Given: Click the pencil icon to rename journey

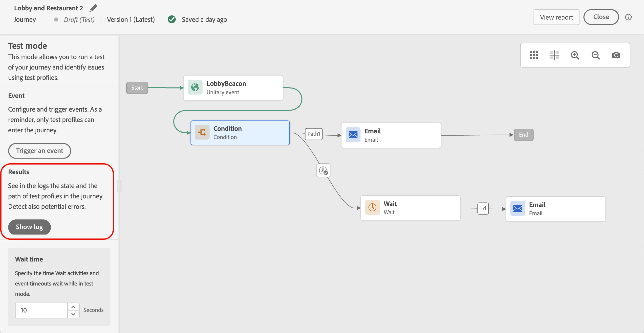Looking at the screenshot, I should click(x=93, y=8).
